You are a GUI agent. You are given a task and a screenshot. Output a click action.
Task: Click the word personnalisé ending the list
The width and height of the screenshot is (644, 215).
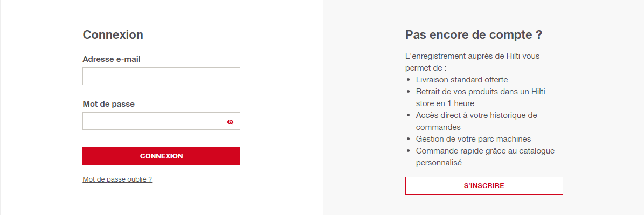point(439,163)
